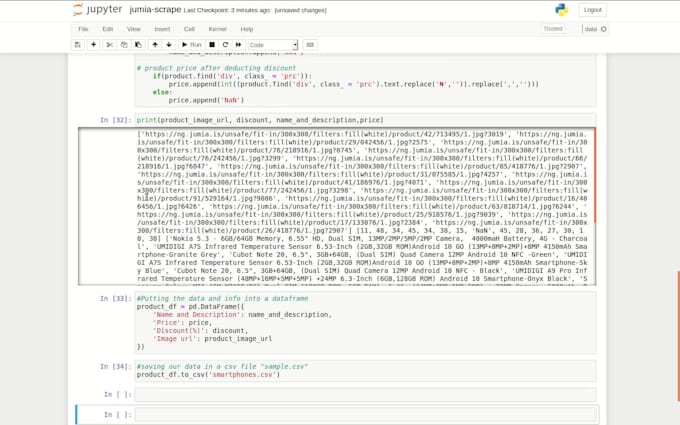The width and height of the screenshot is (680, 425).
Task: Click the '(unsaved changes)' status text
Action: (x=301, y=10)
